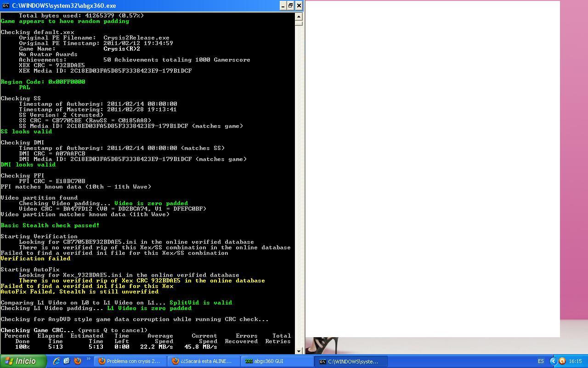The width and height of the screenshot is (588, 368).
Task: Show hidden system tray icons arrow
Action: pyautogui.click(x=553, y=361)
